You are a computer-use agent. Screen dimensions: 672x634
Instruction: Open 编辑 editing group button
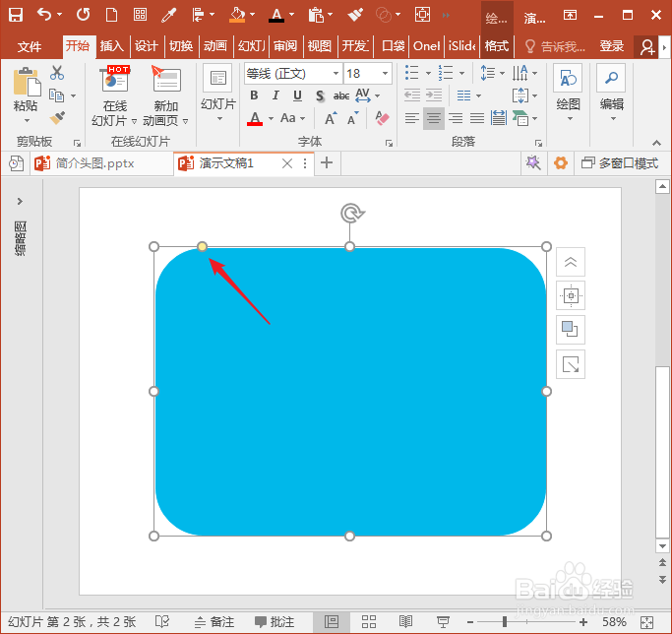coord(612,94)
